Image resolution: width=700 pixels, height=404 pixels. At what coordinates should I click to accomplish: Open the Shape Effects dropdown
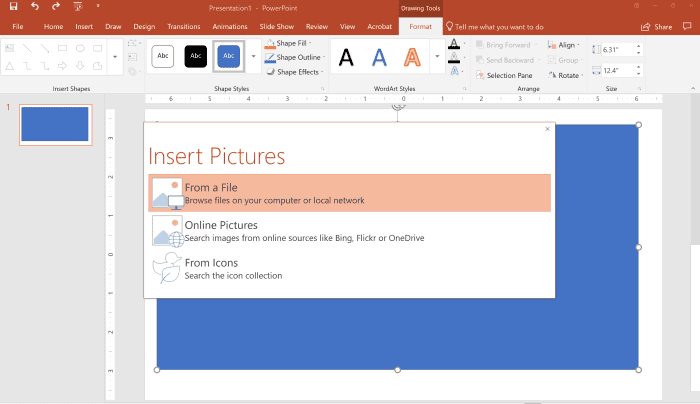pyautogui.click(x=295, y=72)
